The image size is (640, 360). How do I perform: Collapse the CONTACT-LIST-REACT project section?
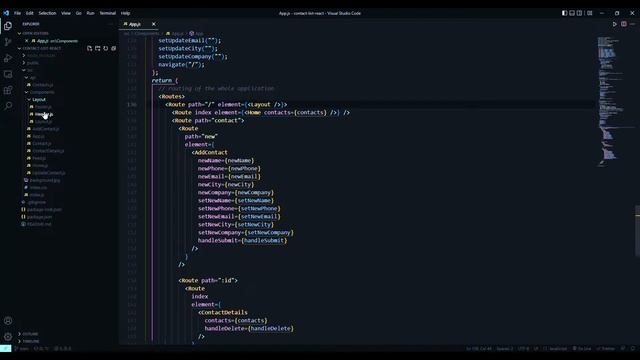[41, 48]
